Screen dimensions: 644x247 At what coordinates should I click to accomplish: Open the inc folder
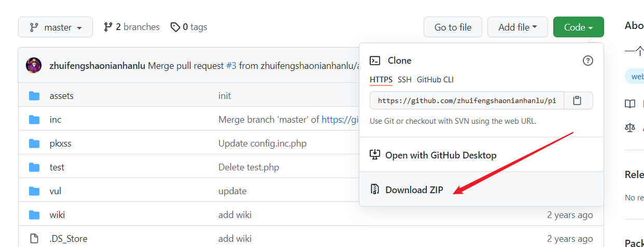click(55, 120)
